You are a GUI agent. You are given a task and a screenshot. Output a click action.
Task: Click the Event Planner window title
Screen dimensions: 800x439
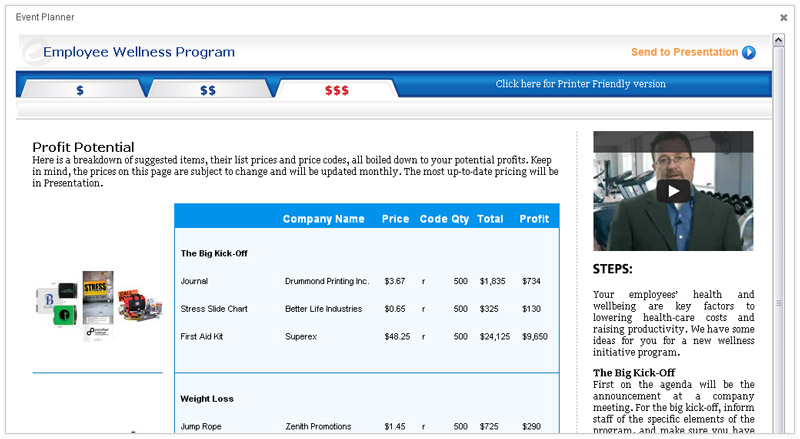click(x=45, y=17)
